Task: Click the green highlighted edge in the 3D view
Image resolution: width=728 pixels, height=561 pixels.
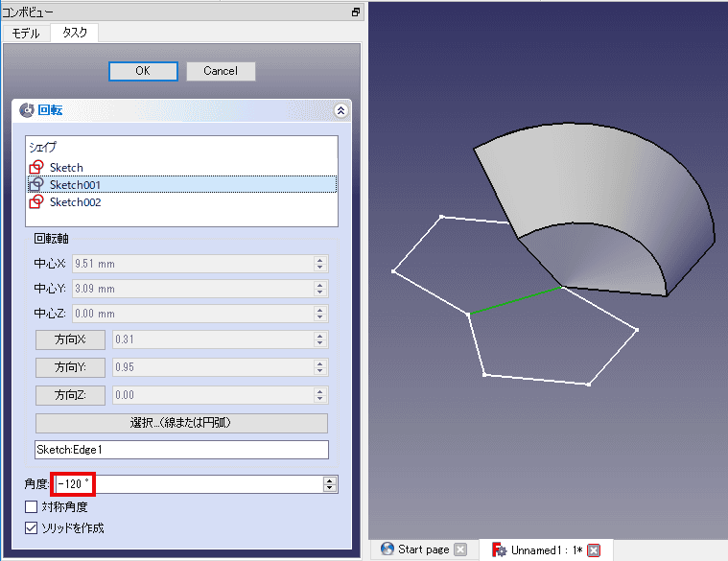Action: (x=515, y=300)
